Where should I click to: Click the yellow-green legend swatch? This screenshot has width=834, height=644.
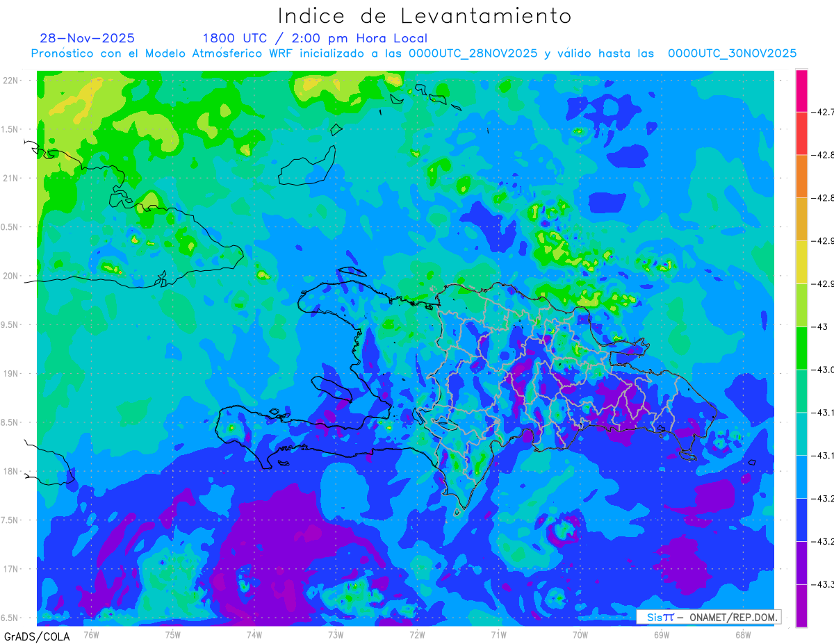click(801, 305)
